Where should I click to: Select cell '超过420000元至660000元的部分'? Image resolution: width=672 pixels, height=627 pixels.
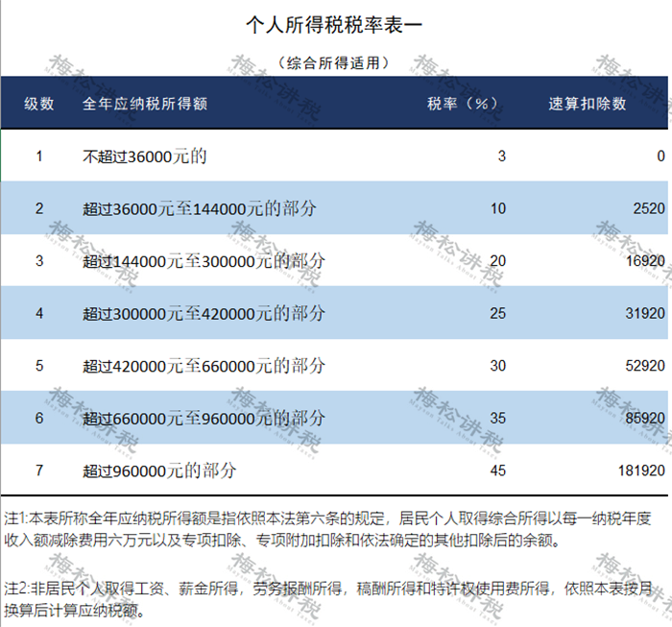click(204, 366)
